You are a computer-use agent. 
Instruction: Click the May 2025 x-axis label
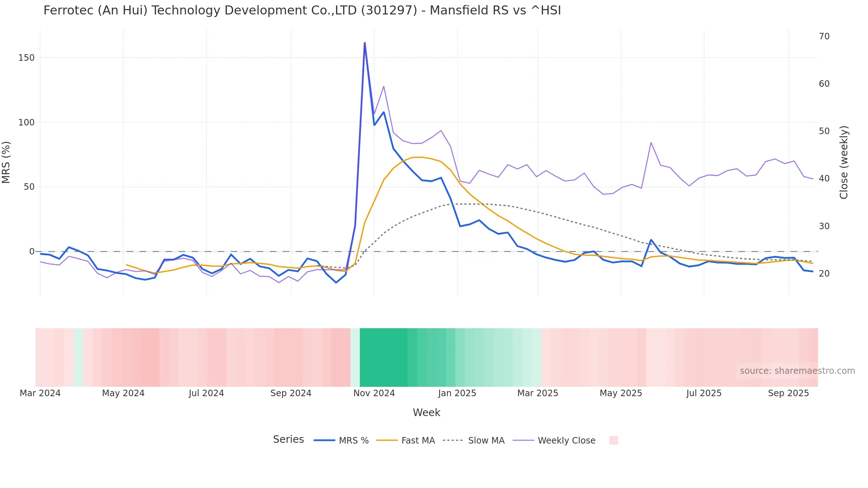[621, 393]
